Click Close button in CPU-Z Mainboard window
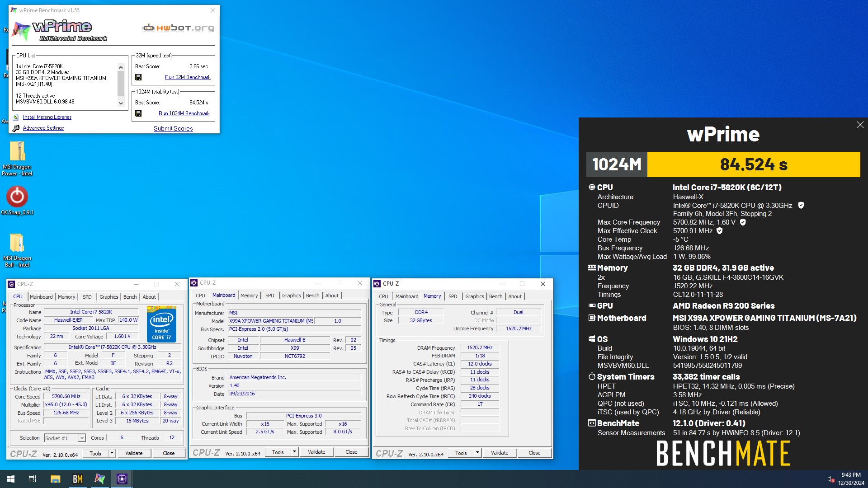The height and width of the screenshot is (488, 868). pyautogui.click(x=351, y=452)
